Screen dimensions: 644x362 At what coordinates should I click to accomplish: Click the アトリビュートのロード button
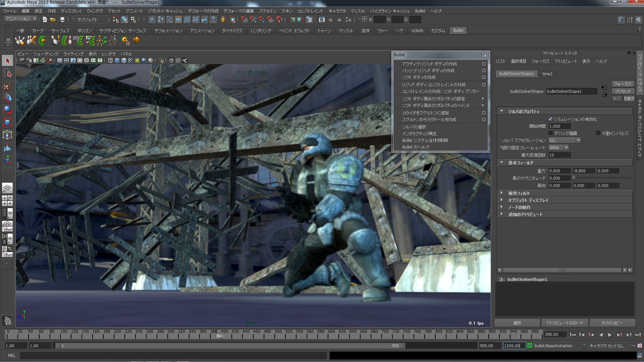click(565, 323)
